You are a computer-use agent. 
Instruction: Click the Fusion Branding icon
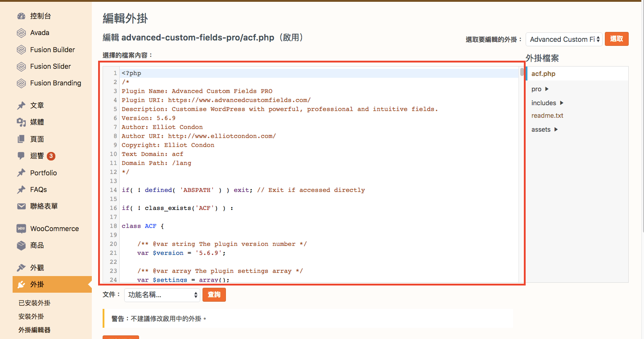point(21,83)
